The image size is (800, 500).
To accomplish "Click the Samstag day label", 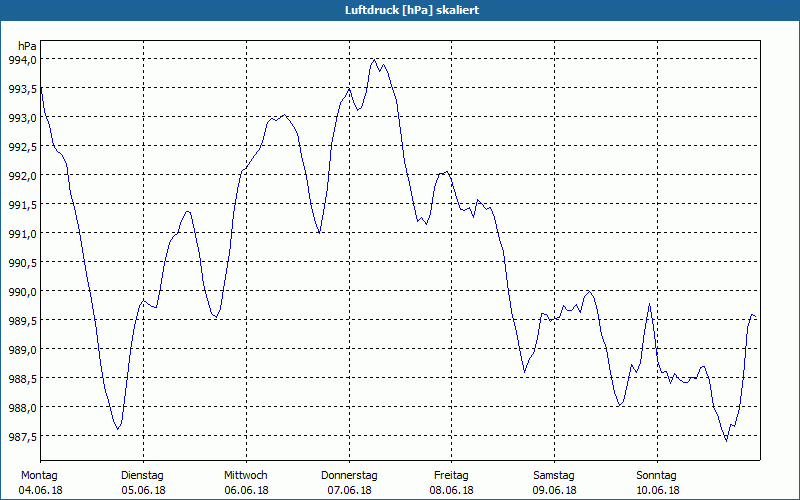I will pyautogui.click(x=554, y=476).
